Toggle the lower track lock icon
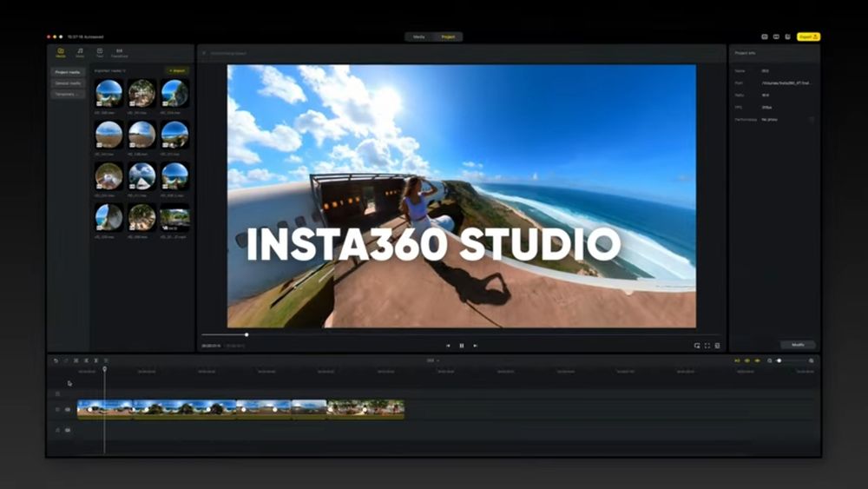 coord(57,430)
